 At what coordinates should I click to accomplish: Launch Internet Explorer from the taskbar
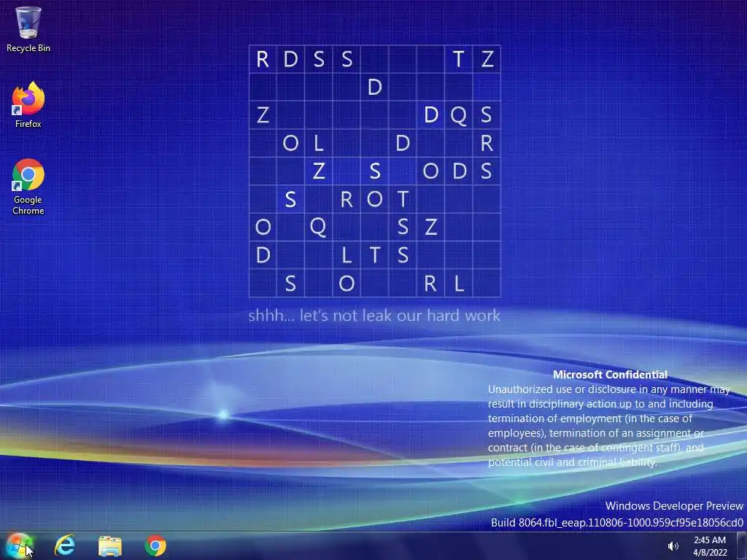tap(65, 545)
